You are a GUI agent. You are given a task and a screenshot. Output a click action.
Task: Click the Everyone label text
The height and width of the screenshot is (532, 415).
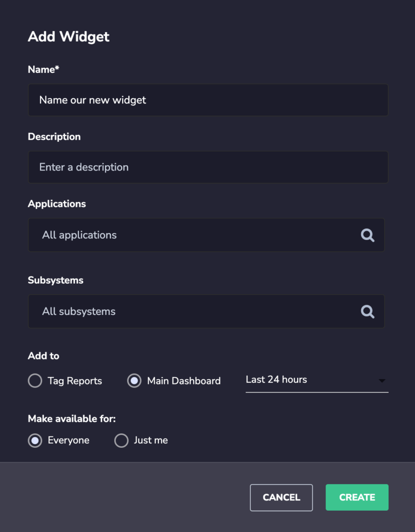(x=69, y=441)
